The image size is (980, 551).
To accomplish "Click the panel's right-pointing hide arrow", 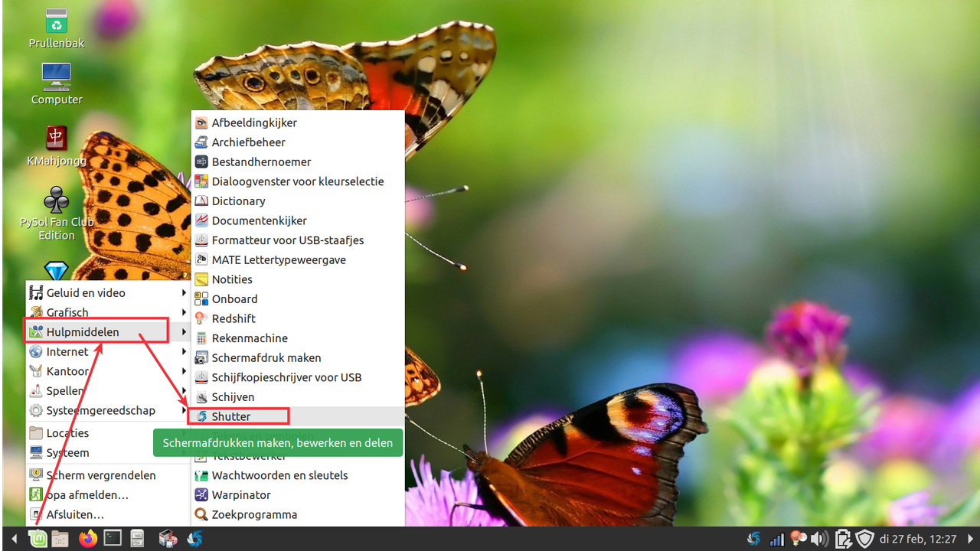I will coord(971,539).
